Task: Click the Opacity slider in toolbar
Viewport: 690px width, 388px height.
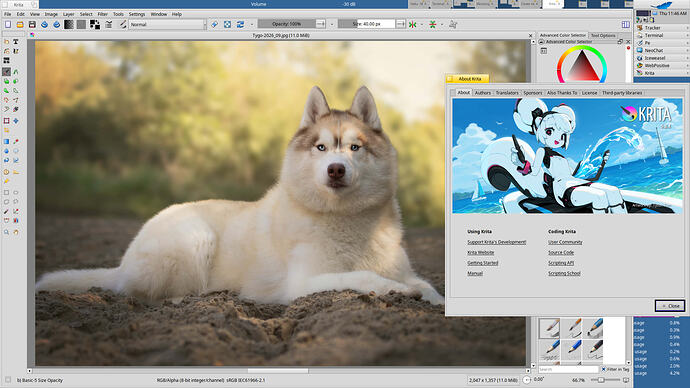Action: pos(286,24)
